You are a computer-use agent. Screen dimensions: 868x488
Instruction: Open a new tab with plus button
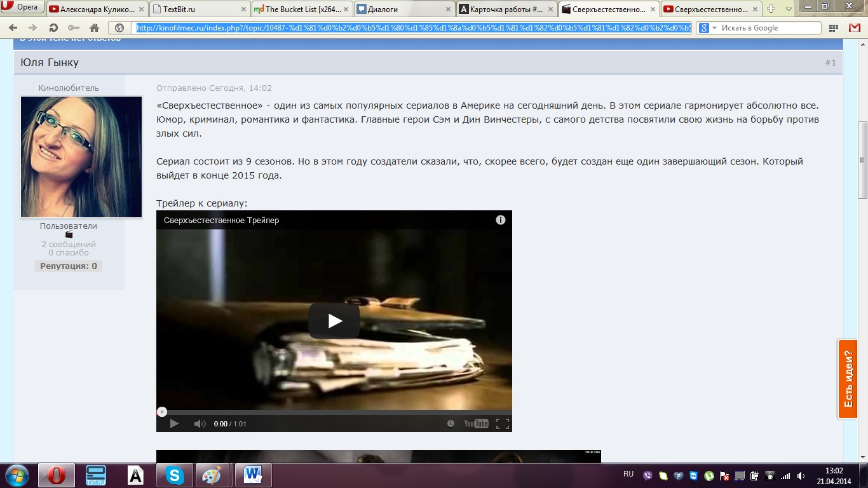771,9
